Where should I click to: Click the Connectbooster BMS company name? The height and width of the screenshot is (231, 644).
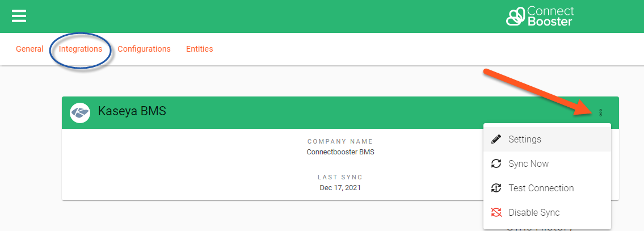click(340, 152)
